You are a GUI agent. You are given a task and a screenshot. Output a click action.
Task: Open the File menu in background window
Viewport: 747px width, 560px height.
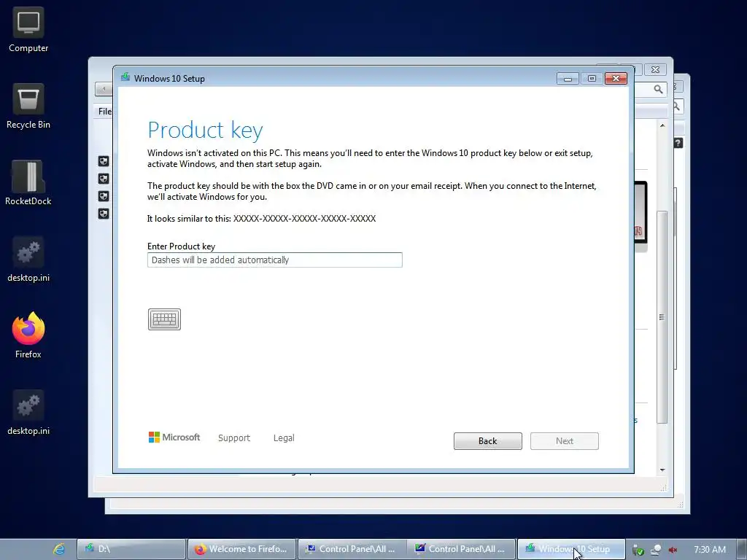click(105, 112)
